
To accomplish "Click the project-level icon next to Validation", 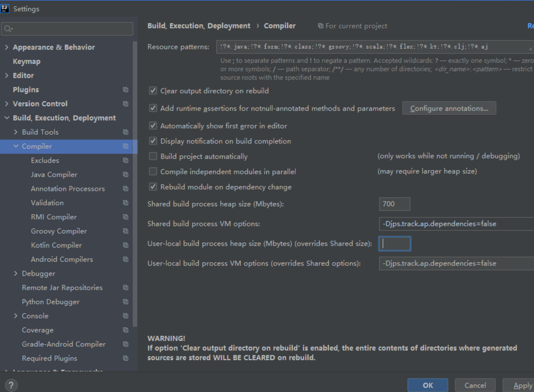I will 126,203.
